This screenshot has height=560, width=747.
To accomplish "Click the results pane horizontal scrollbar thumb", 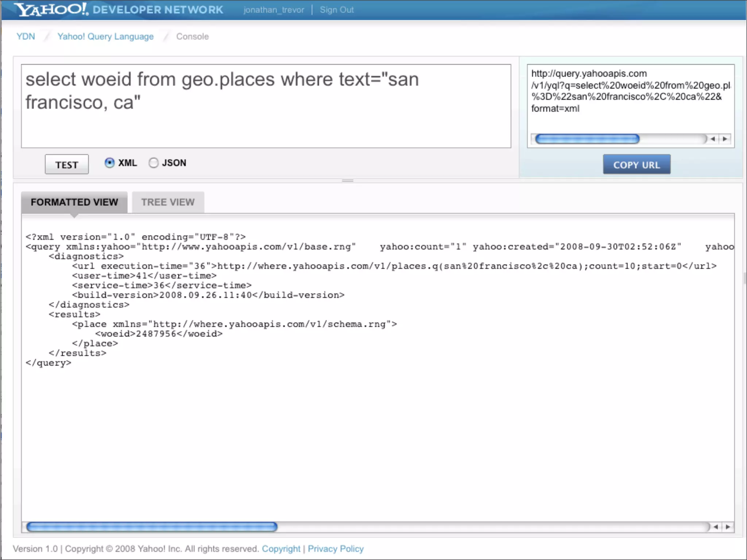I will click(x=152, y=527).
